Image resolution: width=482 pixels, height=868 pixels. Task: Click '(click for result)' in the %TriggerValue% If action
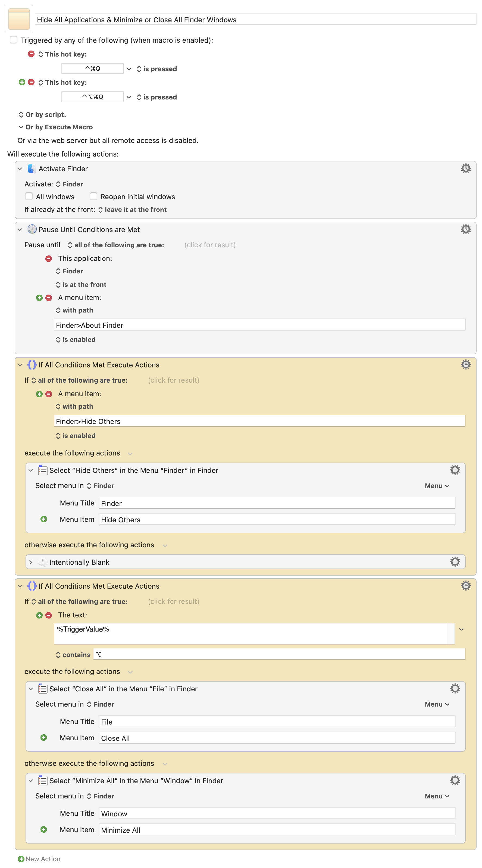[173, 601]
